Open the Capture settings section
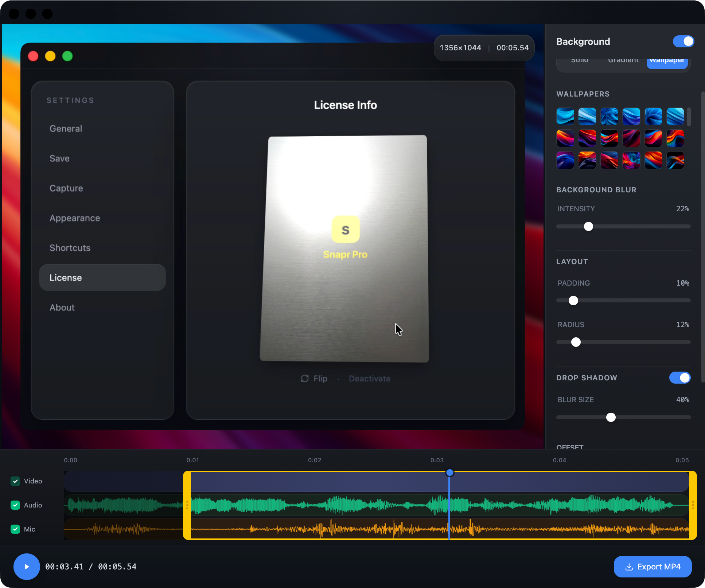This screenshot has width=705, height=588. 66,188
